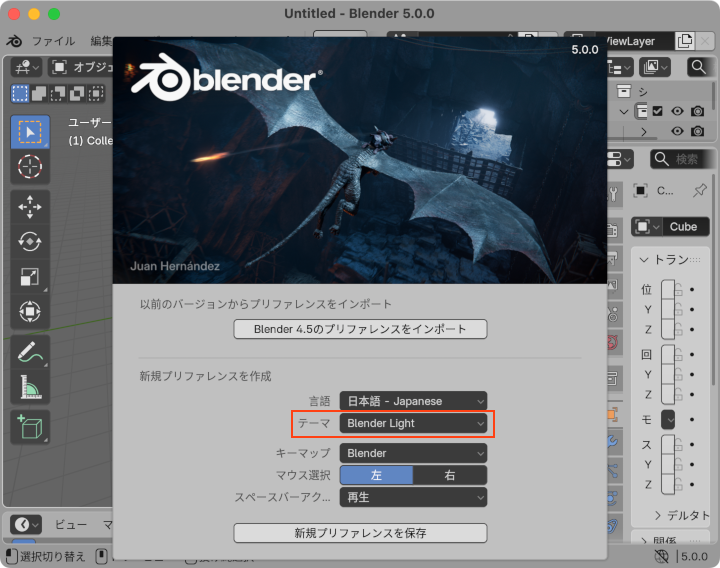Open the Object properties tab icon
This screenshot has width=720, height=568.
[x=613, y=415]
